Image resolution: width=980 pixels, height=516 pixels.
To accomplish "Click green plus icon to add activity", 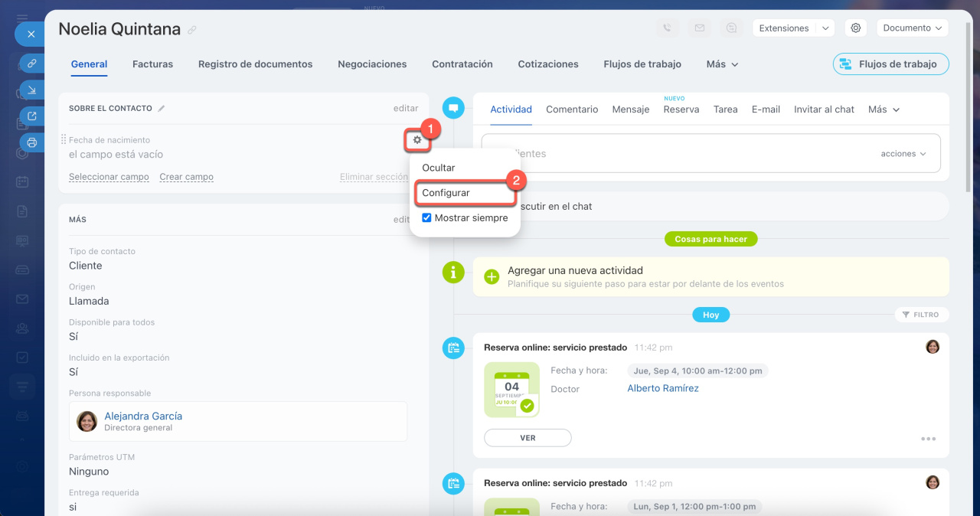I will (x=492, y=276).
